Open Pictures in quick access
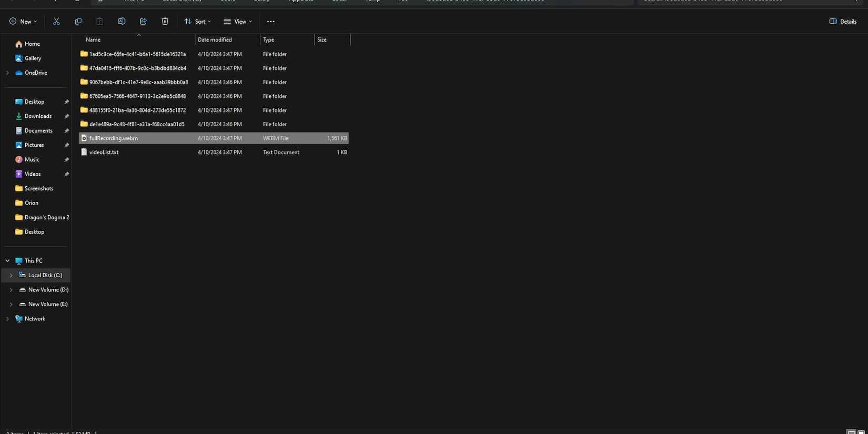Screen dimensions: 868x434 (x=34, y=145)
